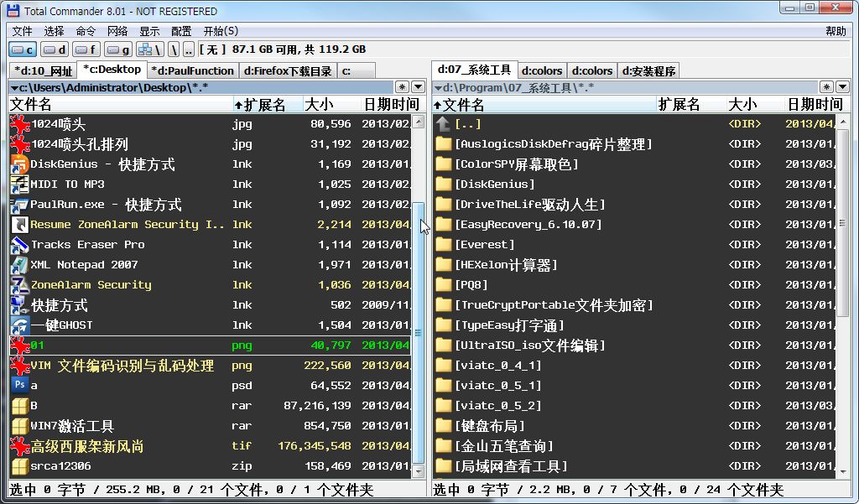Go to root directory backslash button
Viewport: 859px width, 504px height.
[x=174, y=49]
